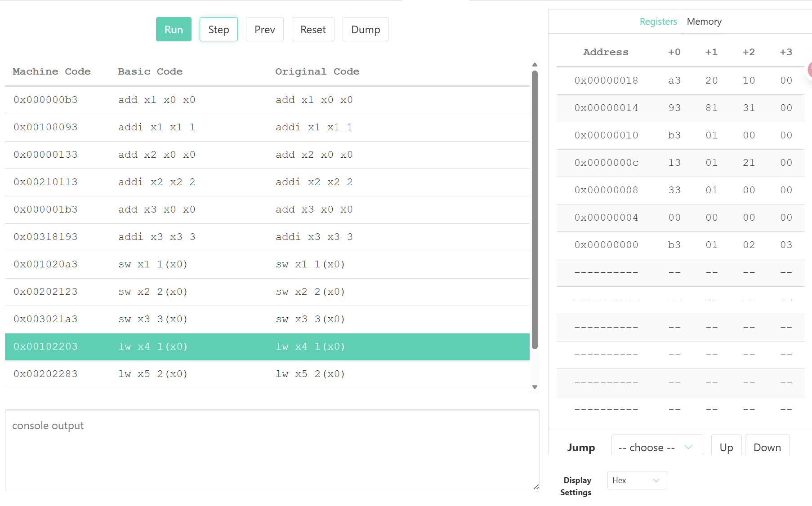Expand the Hex display settings dropdown
Viewport: 812px width, 506px height.
pos(637,480)
